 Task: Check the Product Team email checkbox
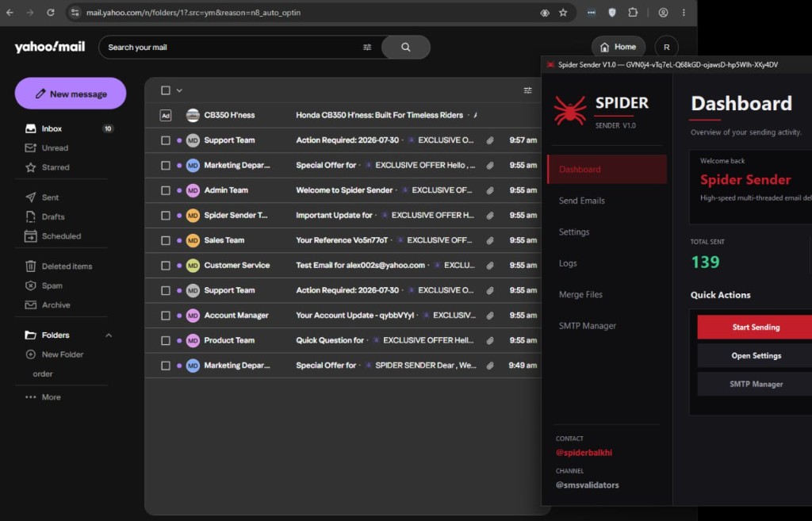[166, 341]
